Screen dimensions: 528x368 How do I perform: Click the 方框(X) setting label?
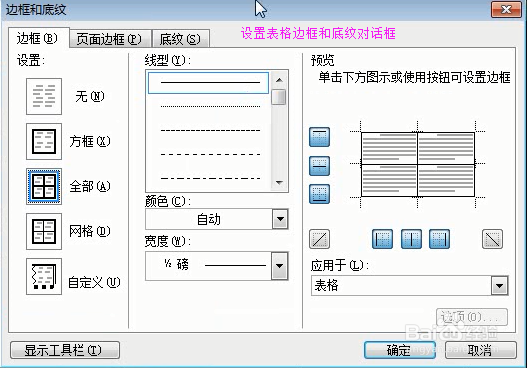(90, 141)
